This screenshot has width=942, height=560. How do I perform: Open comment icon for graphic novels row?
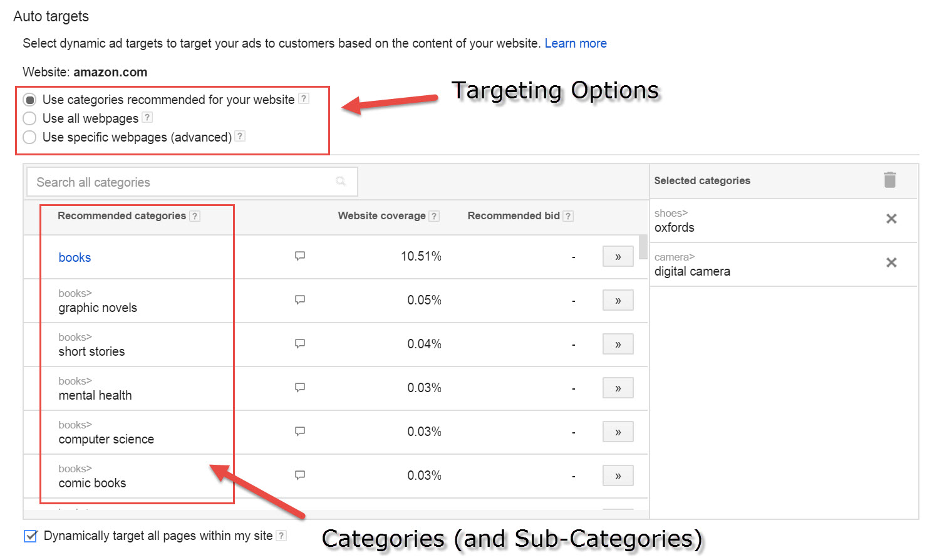point(300,299)
